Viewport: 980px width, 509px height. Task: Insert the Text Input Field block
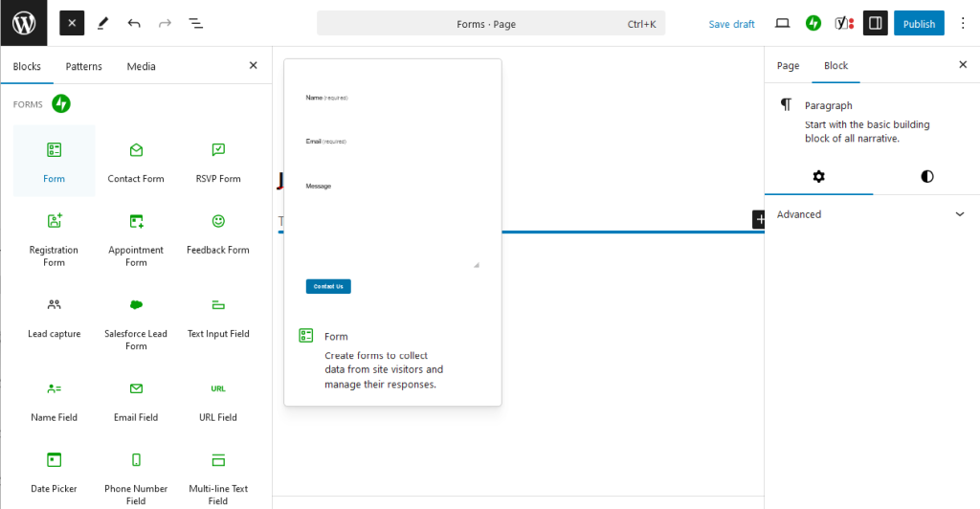(x=218, y=322)
